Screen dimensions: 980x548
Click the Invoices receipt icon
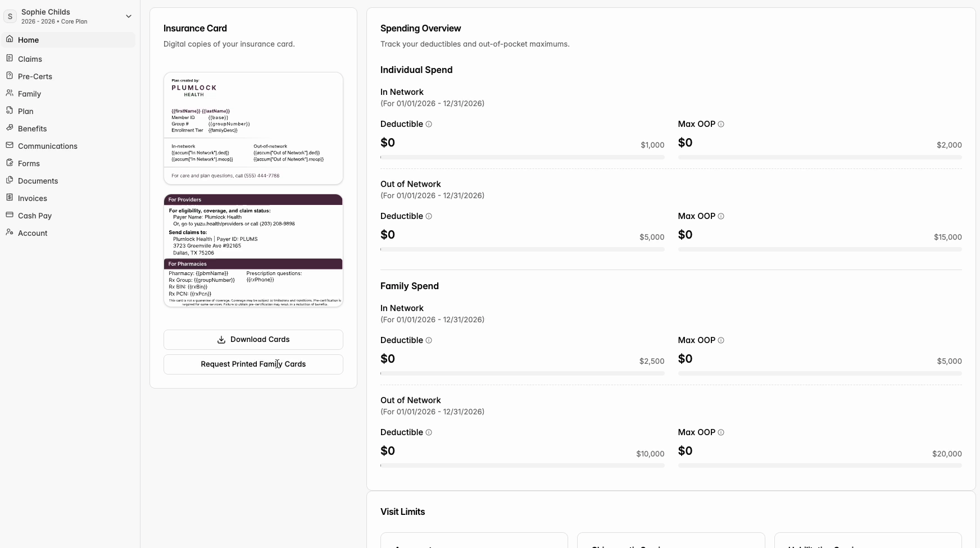pyautogui.click(x=10, y=198)
